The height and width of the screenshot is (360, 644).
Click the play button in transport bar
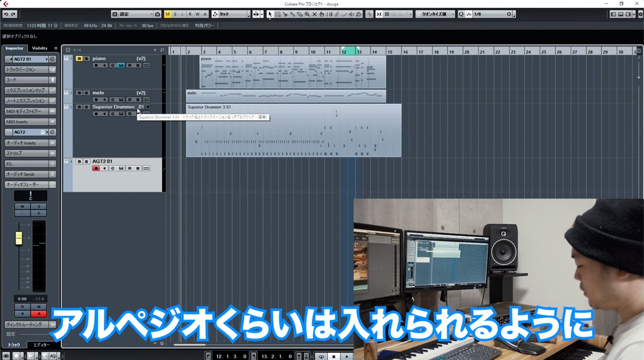(347, 357)
